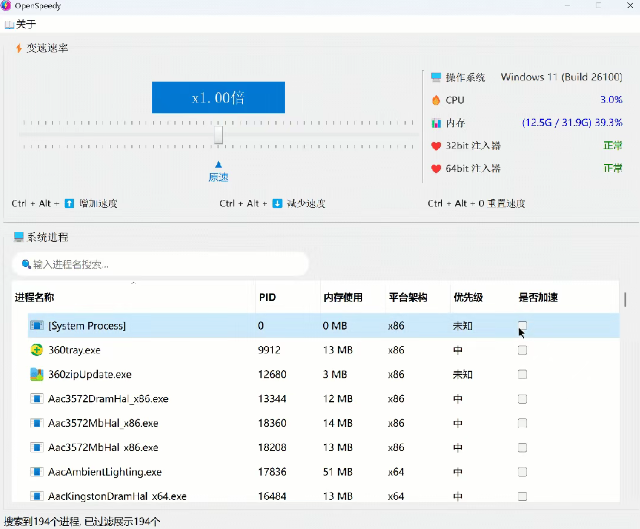The height and width of the screenshot is (529, 640).
Task: Click the heart icon beside 64bit 注入器
Action: click(436, 168)
